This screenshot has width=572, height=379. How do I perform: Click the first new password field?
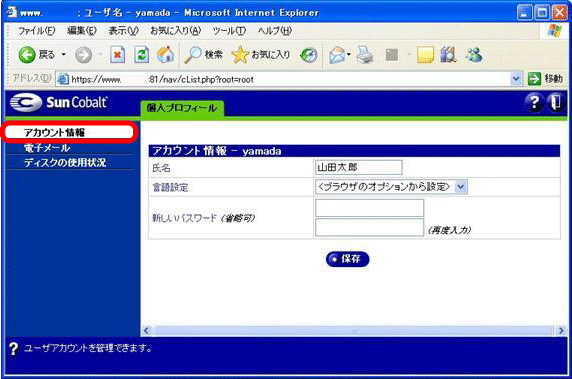369,208
